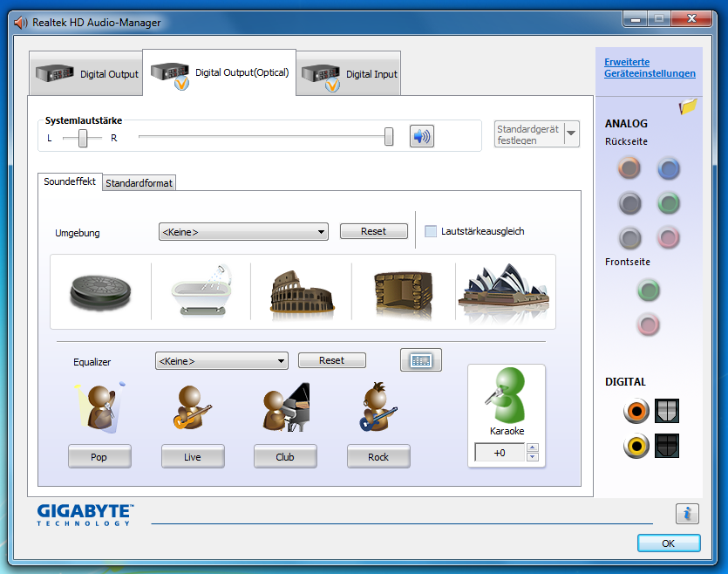Choose the Colosseum environment effect

(x=302, y=291)
